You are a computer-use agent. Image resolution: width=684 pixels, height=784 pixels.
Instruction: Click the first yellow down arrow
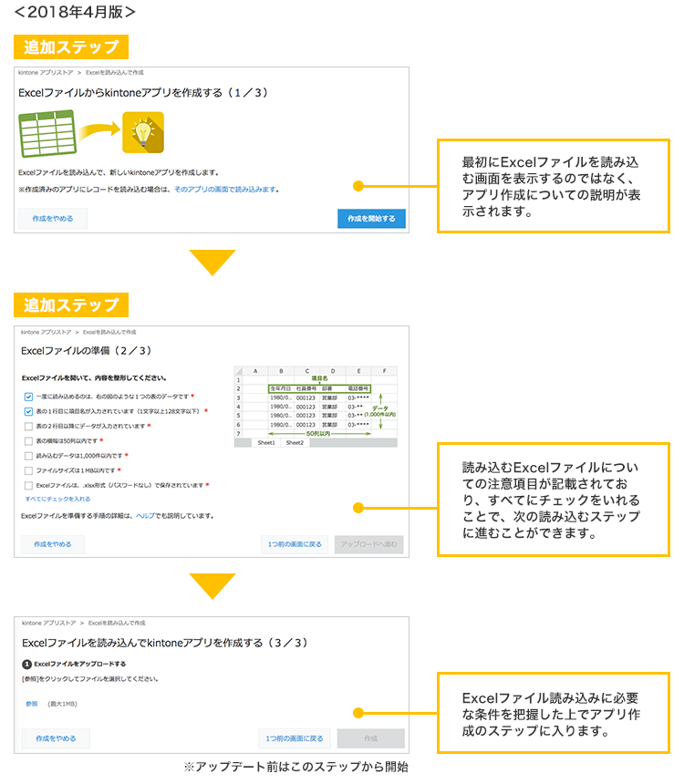[212, 262]
